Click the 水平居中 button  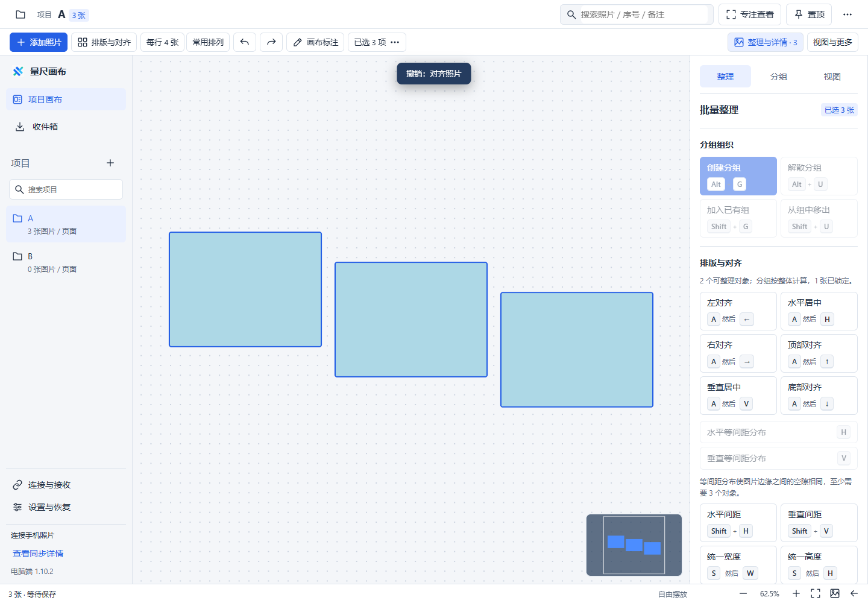pos(819,311)
